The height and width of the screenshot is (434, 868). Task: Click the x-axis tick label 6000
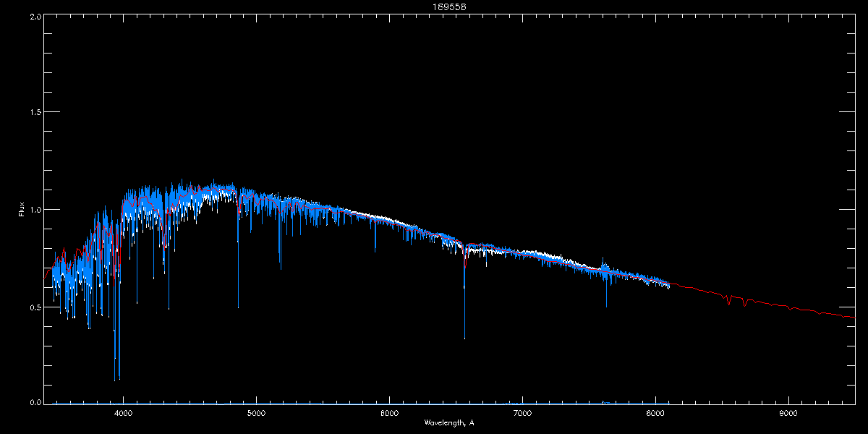coord(389,414)
